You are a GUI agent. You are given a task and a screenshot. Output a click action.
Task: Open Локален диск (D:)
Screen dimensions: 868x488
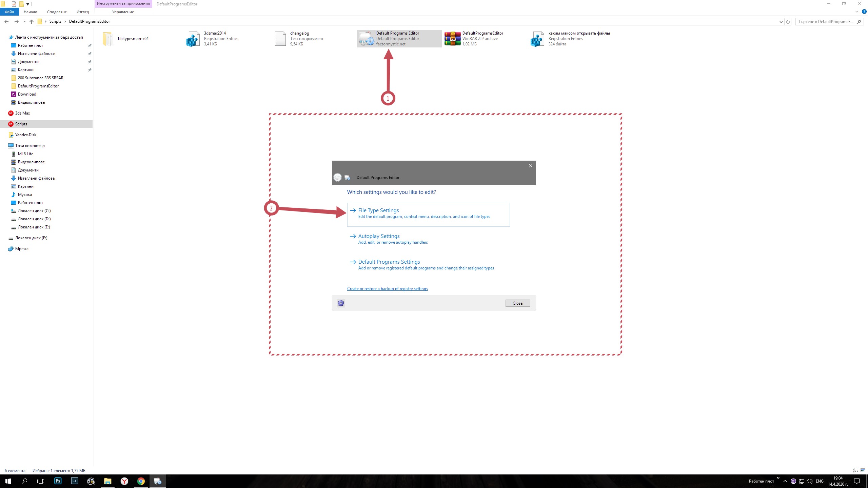[x=34, y=219]
